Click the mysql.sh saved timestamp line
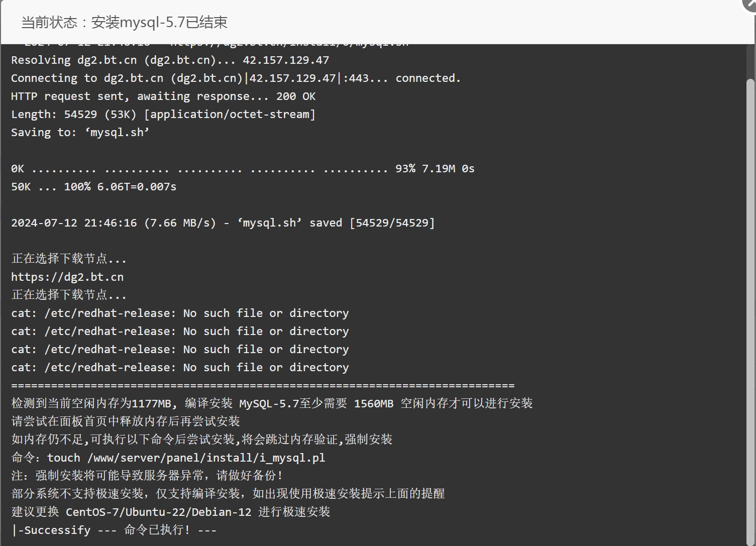The width and height of the screenshot is (756, 546). pos(223,223)
